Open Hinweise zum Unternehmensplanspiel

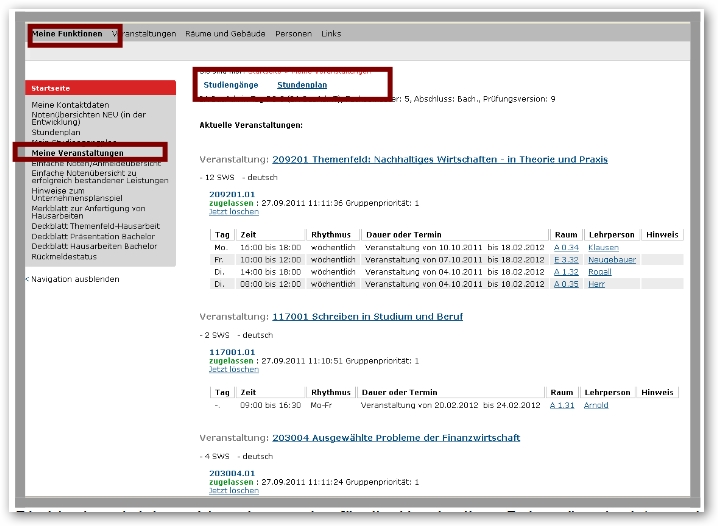tap(77, 194)
